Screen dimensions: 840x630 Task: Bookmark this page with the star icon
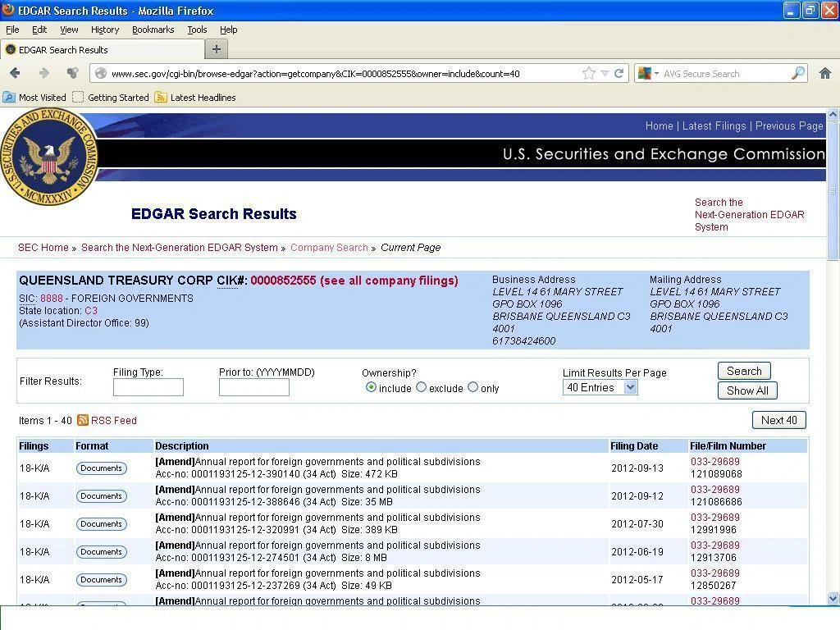pos(588,73)
